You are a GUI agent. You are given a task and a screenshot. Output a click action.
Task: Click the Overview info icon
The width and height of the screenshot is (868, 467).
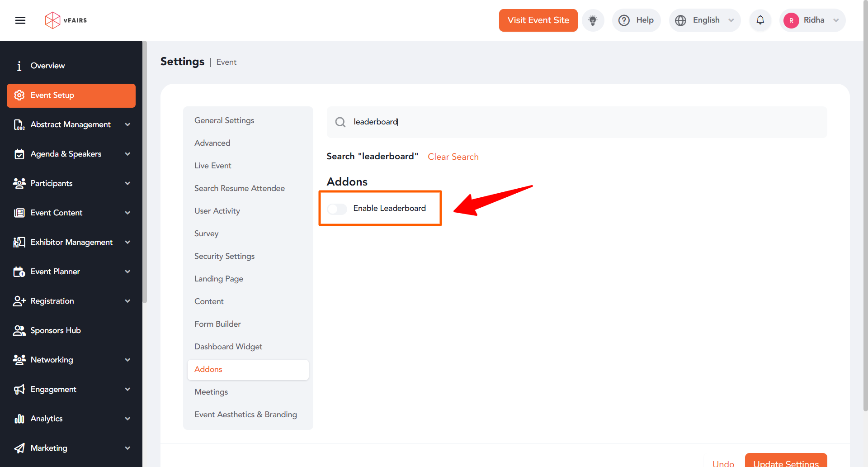(19, 66)
